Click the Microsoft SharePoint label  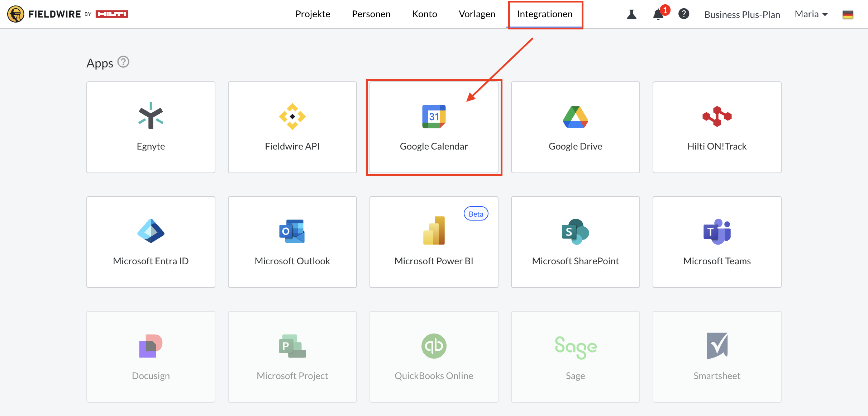[x=576, y=261]
